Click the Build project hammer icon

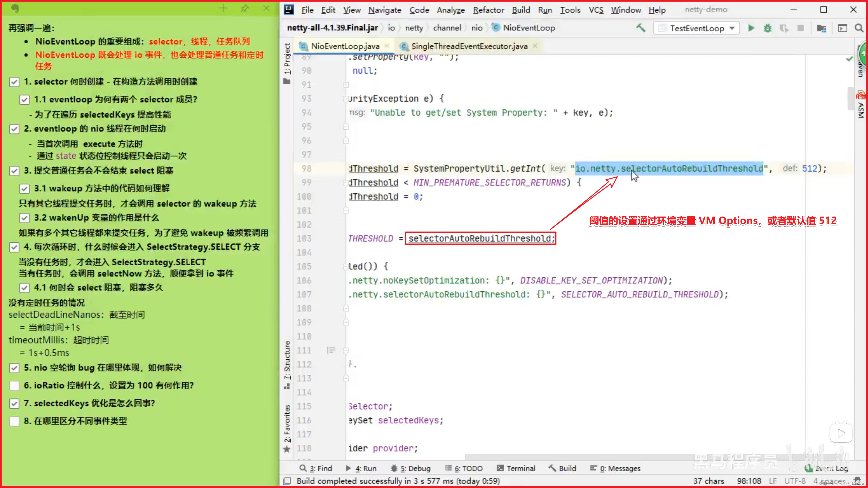[641, 28]
